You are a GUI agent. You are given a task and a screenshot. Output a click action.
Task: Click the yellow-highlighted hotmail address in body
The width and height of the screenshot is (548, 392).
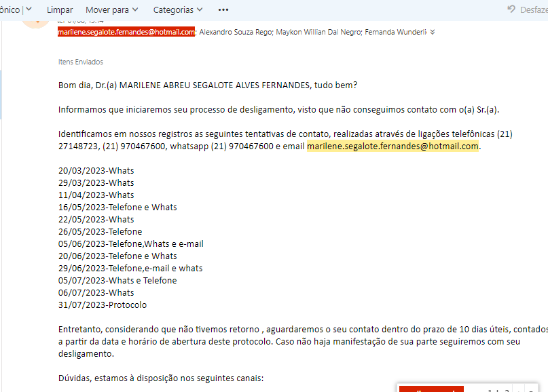tap(392, 146)
